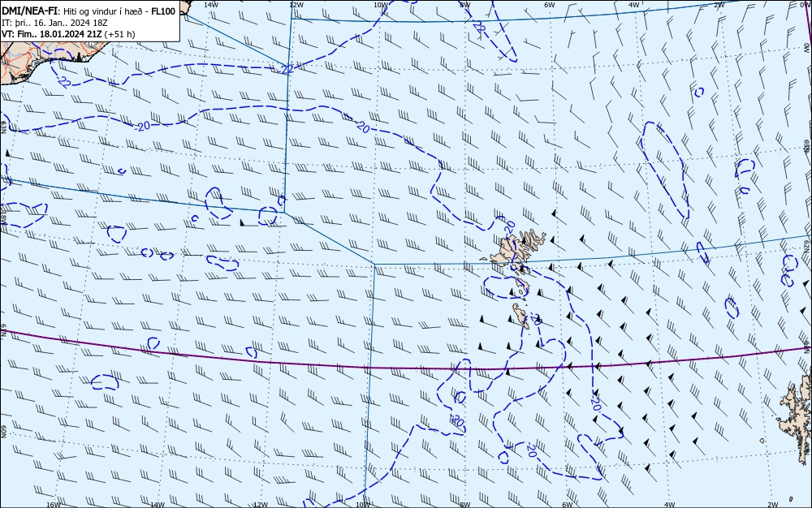812x508 pixels.
Task: Click the 12W label along the bottom edge
Action: click(x=261, y=505)
